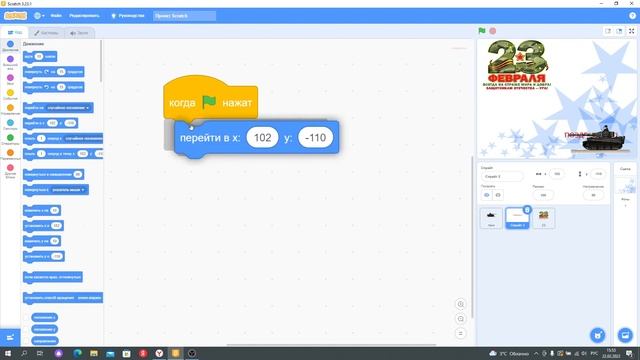Toggle the y position reporter checkbox

click(x=27, y=329)
